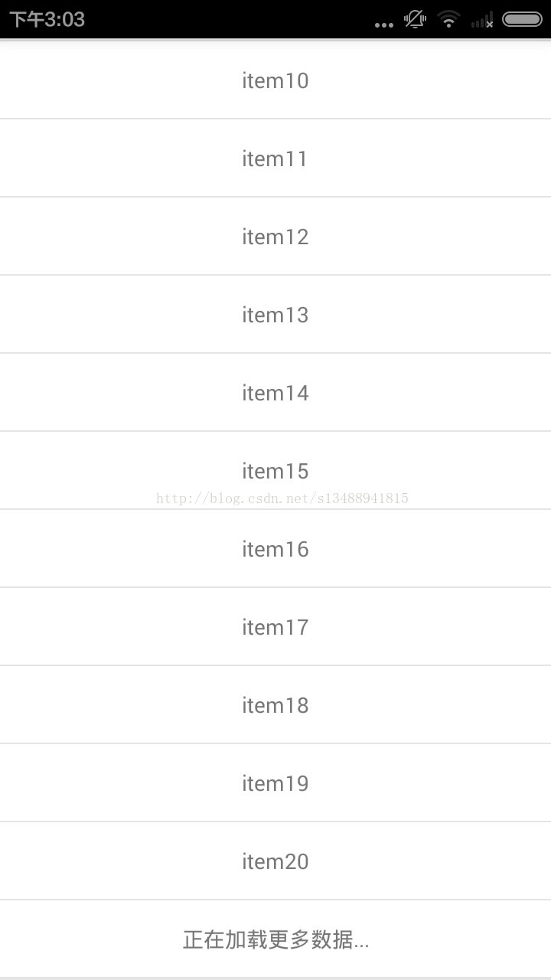Image resolution: width=551 pixels, height=980 pixels.
Task: Tap the cellular signal icon
Action: [482, 21]
